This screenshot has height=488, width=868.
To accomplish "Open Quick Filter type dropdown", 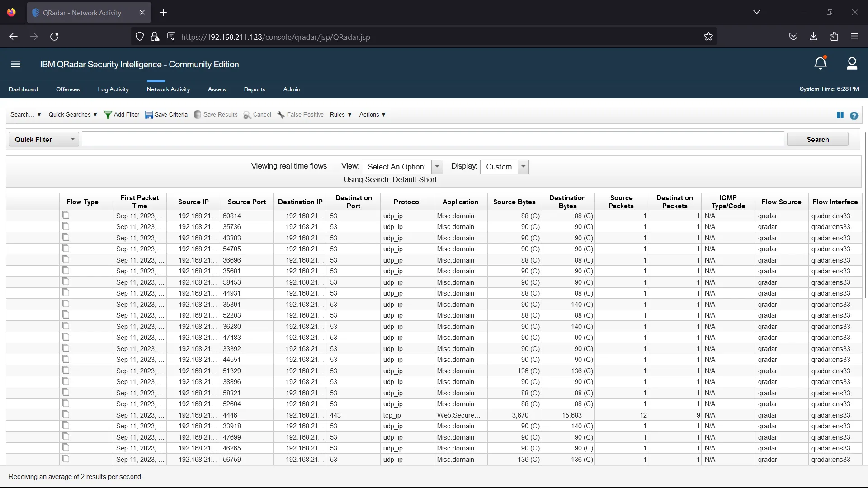I will [44, 139].
